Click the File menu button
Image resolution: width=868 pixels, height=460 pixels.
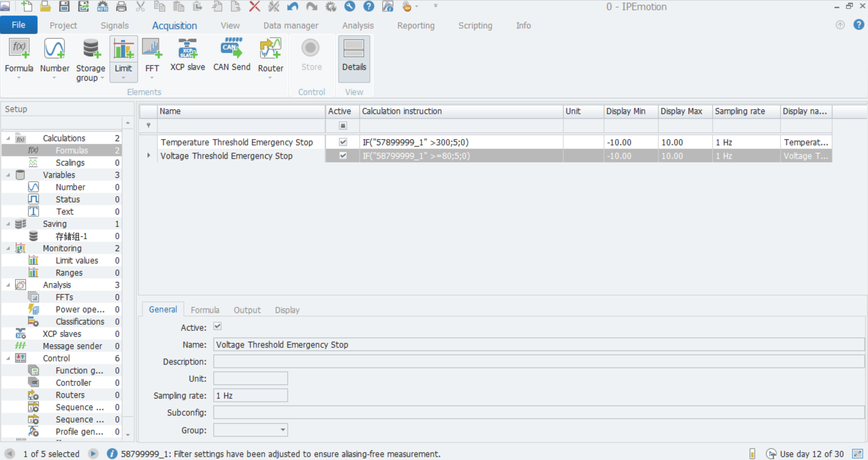19,25
